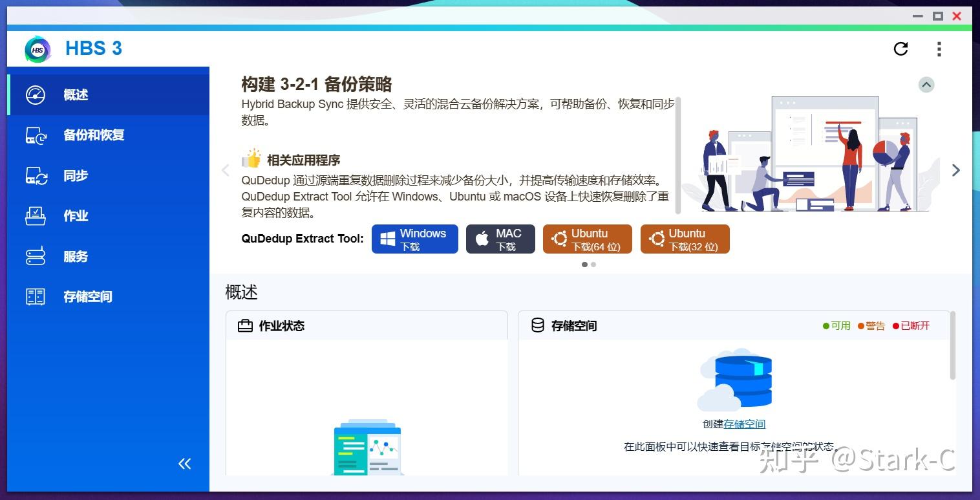Select the 概述 overview icon in the sidebar
Screen dimensions: 980x500
pyautogui.click(x=36, y=94)
